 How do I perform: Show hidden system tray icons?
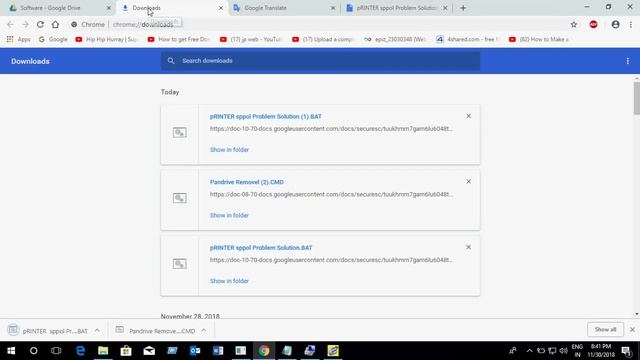point(529,351)
